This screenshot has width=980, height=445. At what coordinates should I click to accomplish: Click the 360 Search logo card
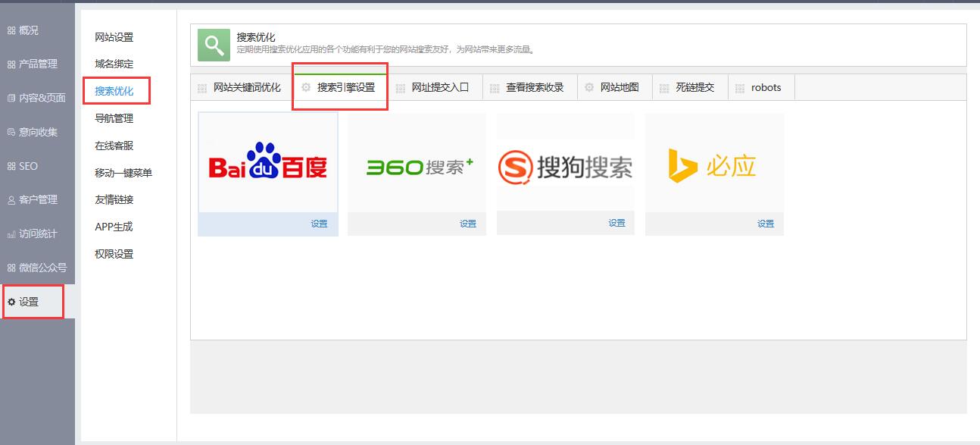417,166
